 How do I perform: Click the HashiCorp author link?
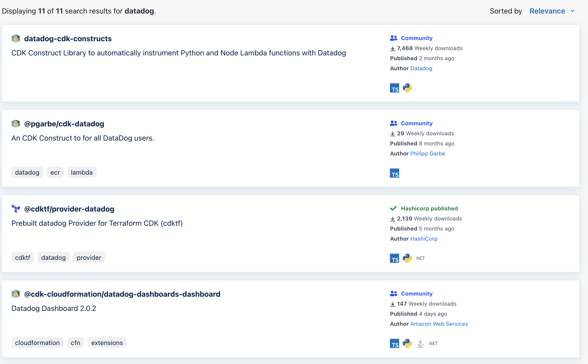[x=424, y=239]
